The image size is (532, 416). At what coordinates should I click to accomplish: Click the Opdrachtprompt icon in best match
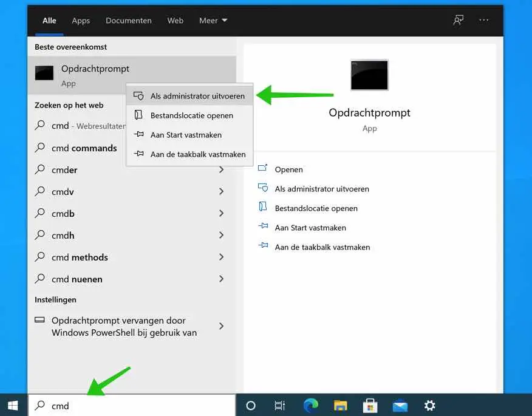44,73
